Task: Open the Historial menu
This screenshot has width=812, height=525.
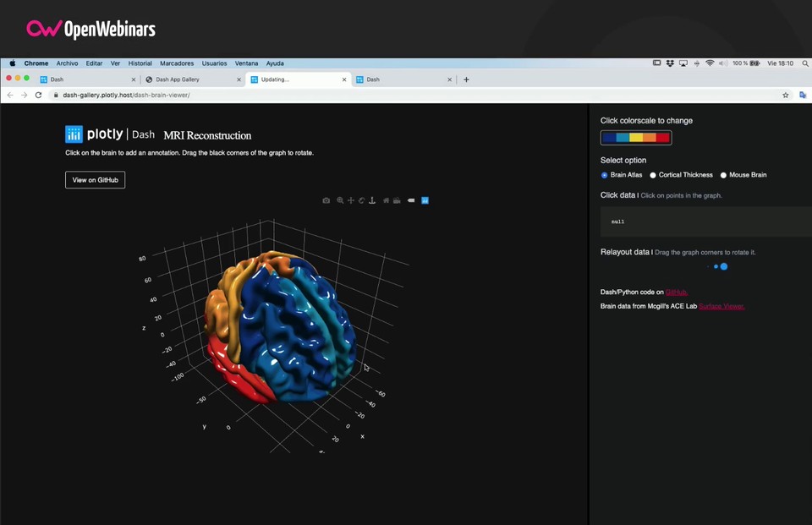Action: coord(140,63)
